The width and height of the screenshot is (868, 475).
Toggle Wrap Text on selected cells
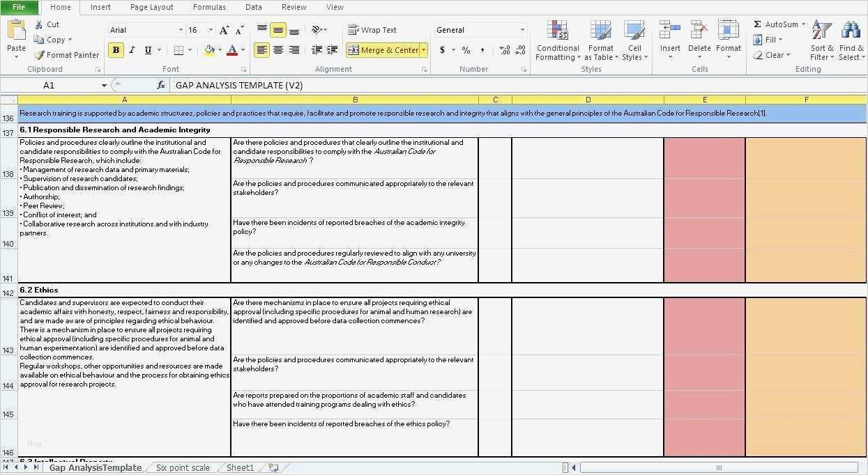[x=373, y=29]
